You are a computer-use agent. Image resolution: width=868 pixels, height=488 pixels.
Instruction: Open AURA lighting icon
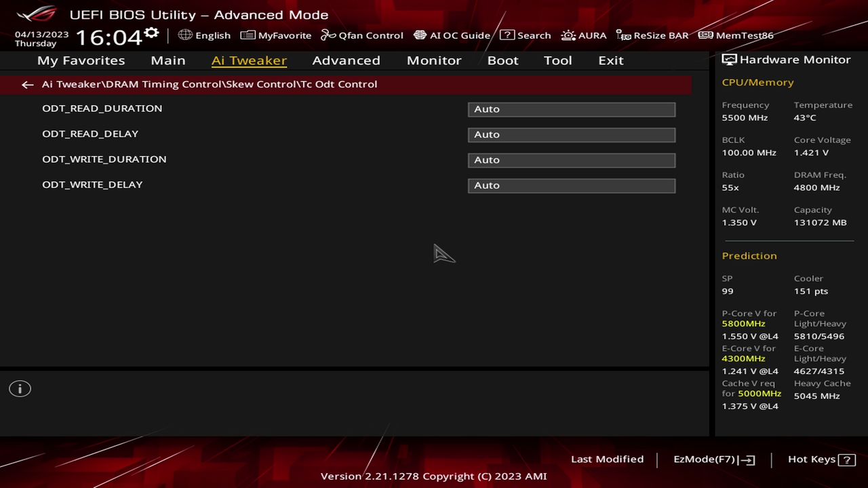[568, 35]
